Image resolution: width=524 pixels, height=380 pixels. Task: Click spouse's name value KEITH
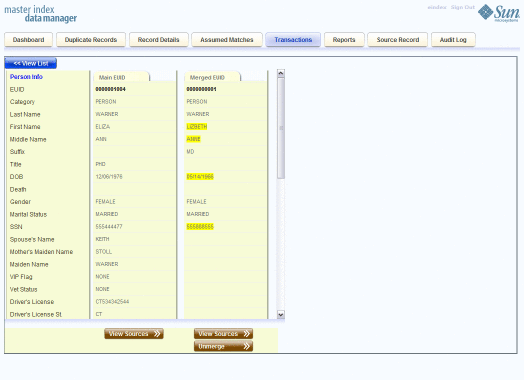coord(102,239)
